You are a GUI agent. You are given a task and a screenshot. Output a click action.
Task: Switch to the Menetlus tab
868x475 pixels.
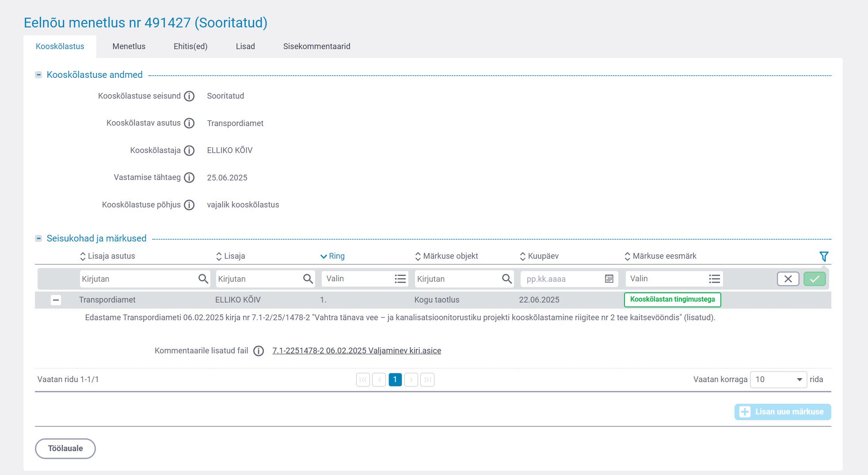pos(129,46)
